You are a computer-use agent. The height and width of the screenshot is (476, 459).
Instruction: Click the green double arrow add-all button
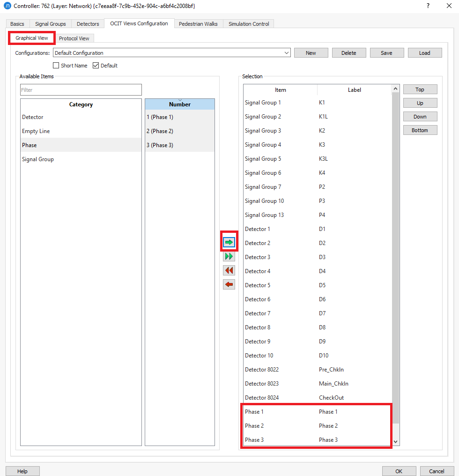[229, 256]
